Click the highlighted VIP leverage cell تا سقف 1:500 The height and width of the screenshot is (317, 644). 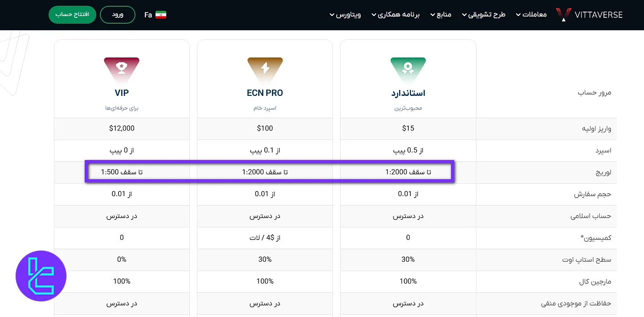point(121,172)
